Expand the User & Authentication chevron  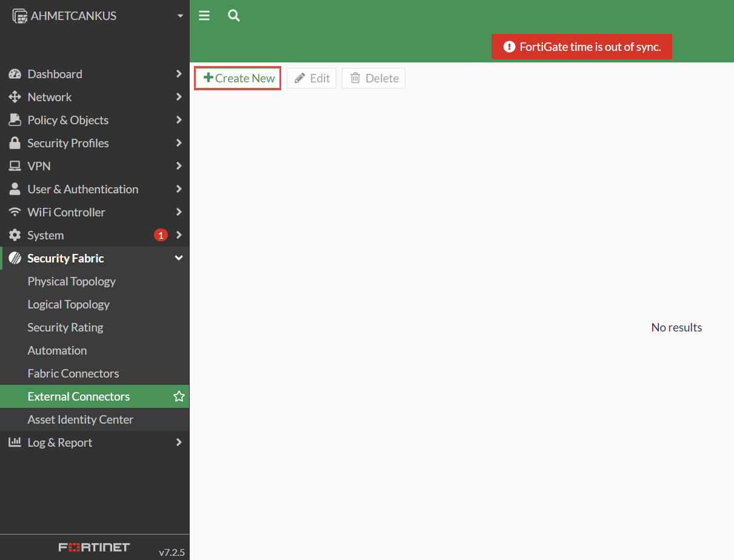point(179,189)
